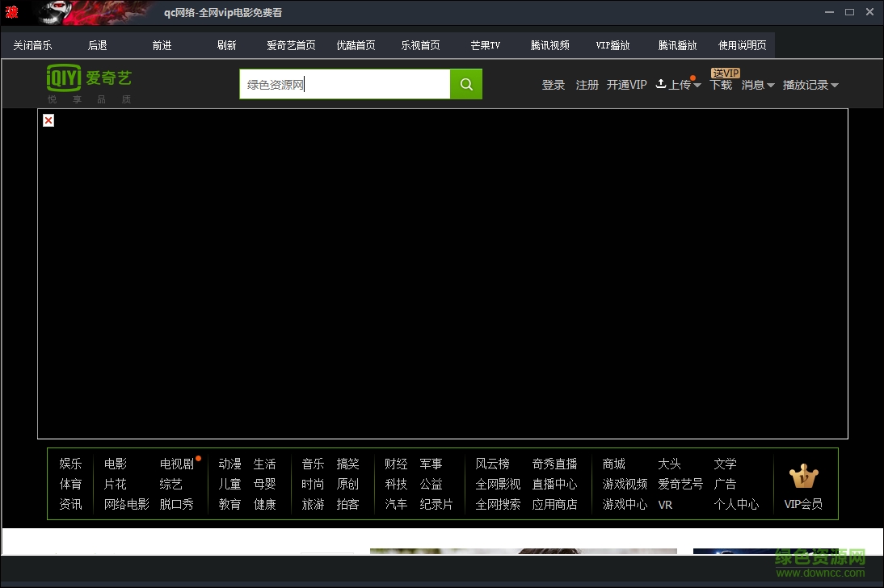The image size is (884, 588).
Task: Open the 全网搜索 link
Action: 498,504
